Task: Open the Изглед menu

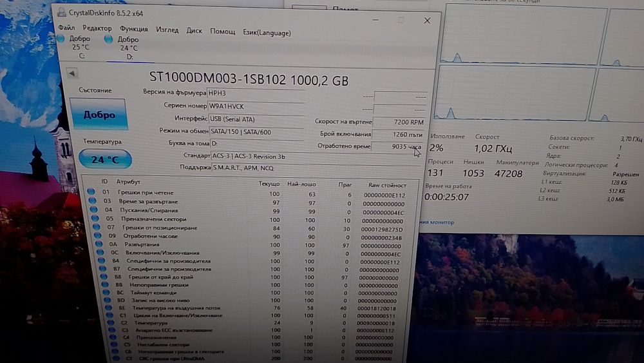Action: [x=167, y=30]
